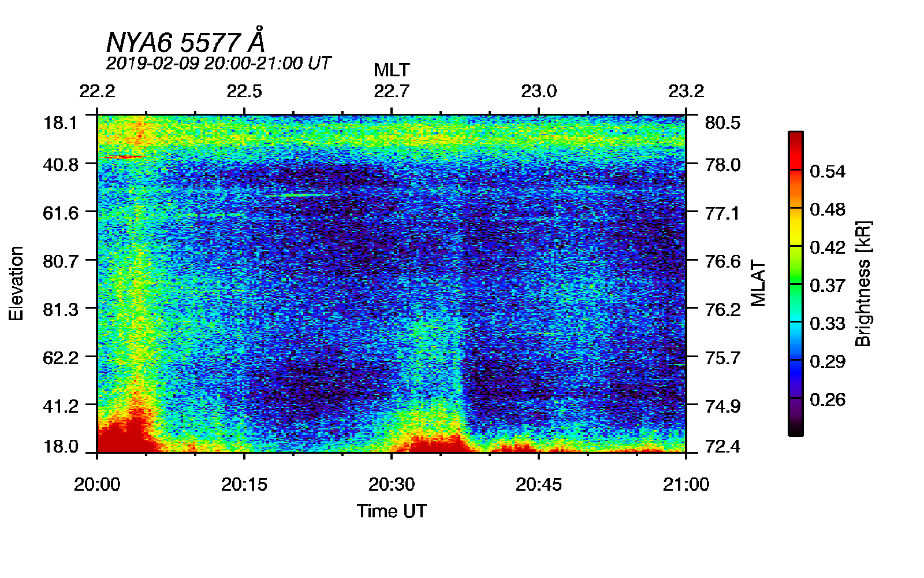Click colorbar value '0.33'
This screenshot has width=924, height=578.
click(828, 324)
